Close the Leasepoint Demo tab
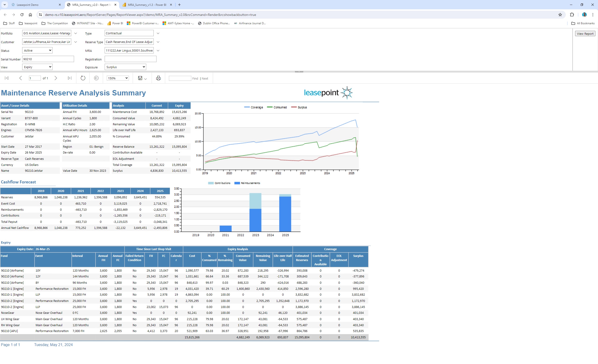This screenshot has width=598, height=364. pos(60,5)
